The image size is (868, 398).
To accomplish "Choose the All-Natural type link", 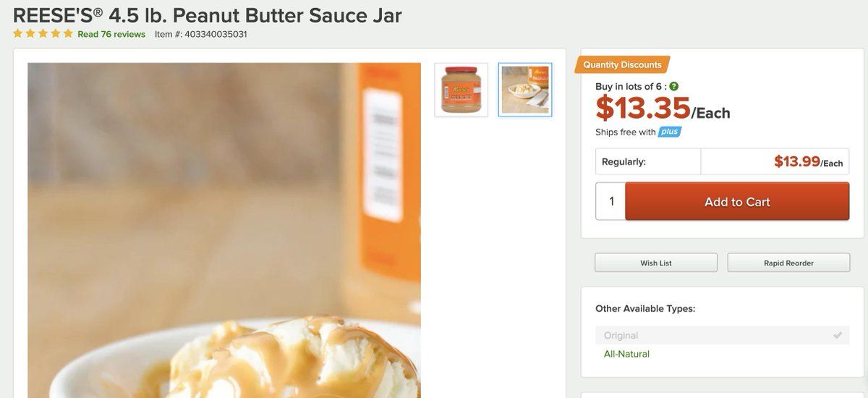I will coord(626,354).
